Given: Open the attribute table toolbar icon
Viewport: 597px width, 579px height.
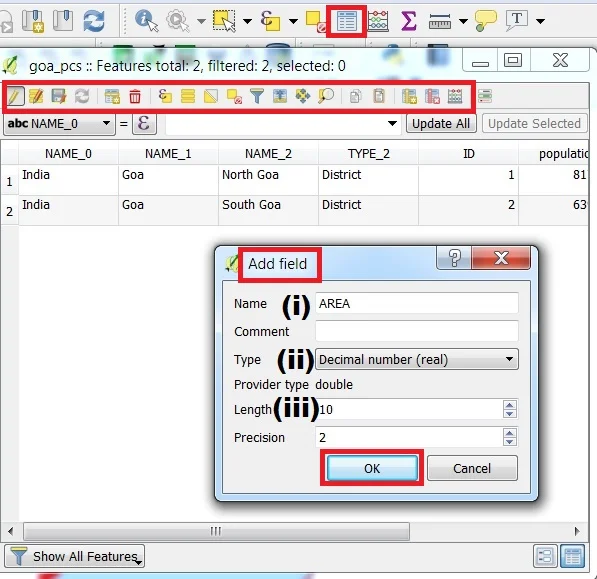Looking at the screenshot, I should click(346, 21).
